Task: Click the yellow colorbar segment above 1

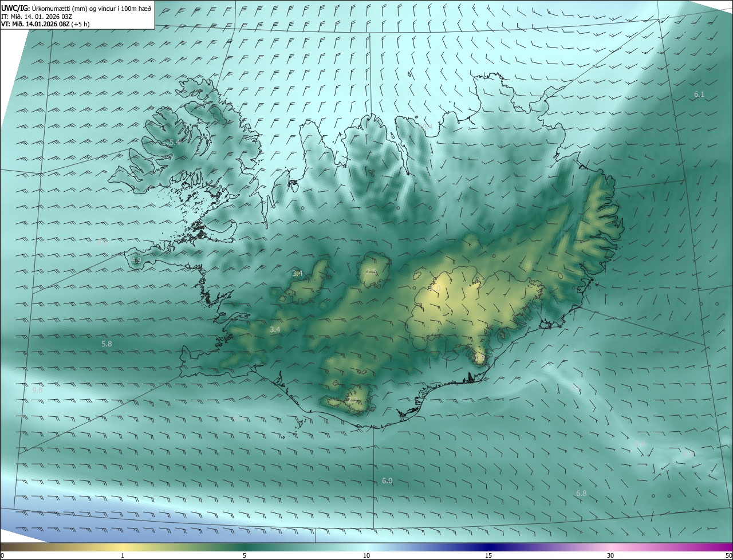Action: tap(123, 547)
